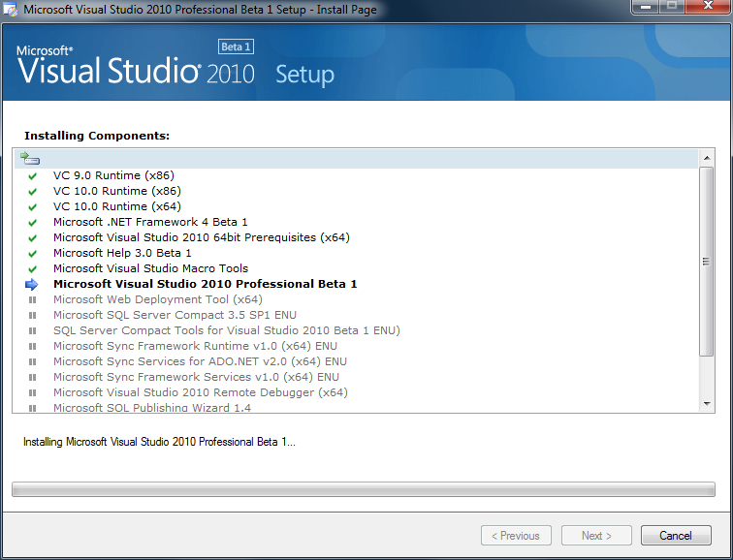Click the Beta 1 badge in the banner
The width and height of the screenshot is (733, 560).
(x=236, y=47)
